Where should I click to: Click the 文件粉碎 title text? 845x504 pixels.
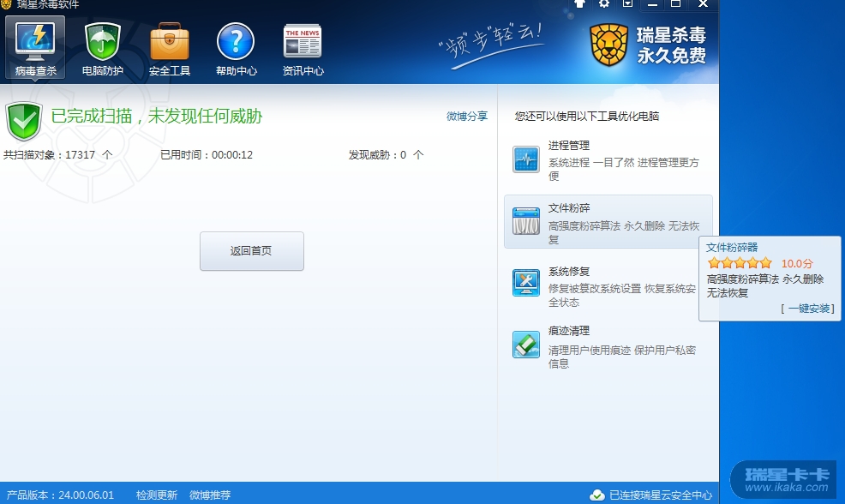click(568, 208)
